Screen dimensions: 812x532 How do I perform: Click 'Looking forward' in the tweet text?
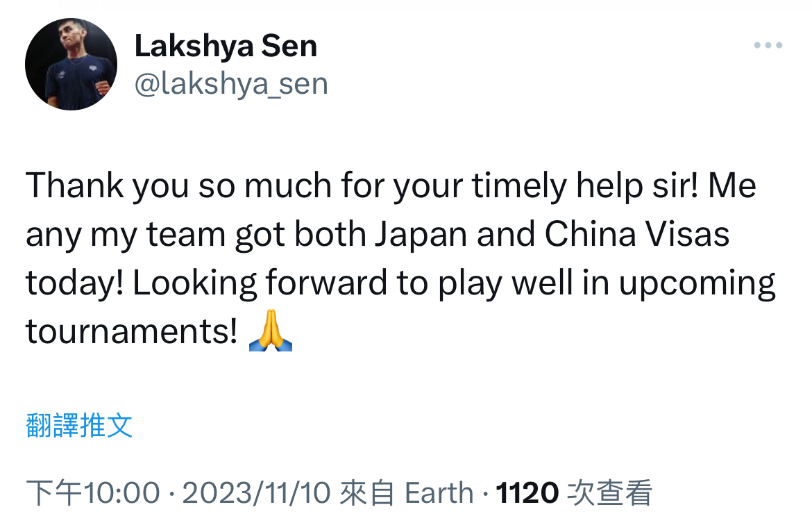pyautogui.click(x=260, y=283)
